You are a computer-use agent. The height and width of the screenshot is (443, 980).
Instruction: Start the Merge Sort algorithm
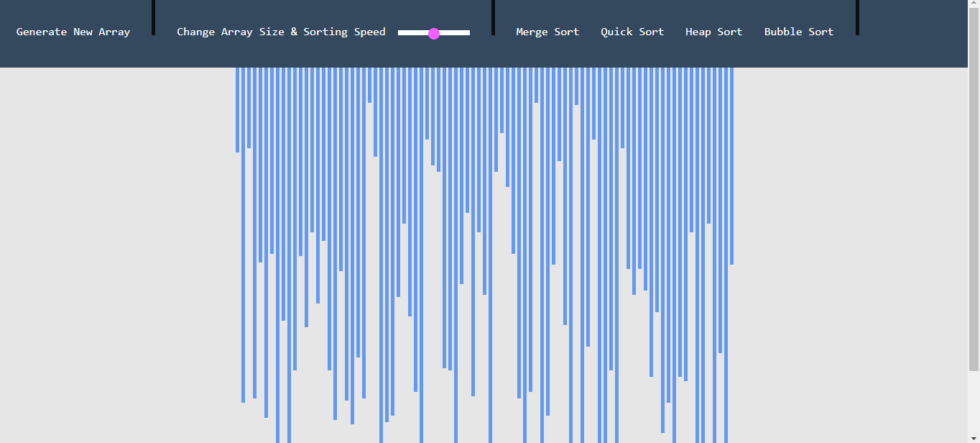(x=547, y=32)
